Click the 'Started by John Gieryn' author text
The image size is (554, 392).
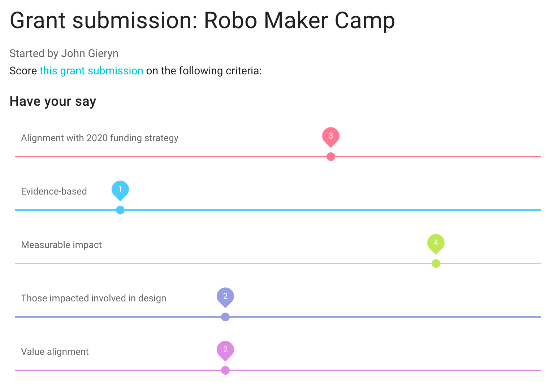click(x=64, y=53)
